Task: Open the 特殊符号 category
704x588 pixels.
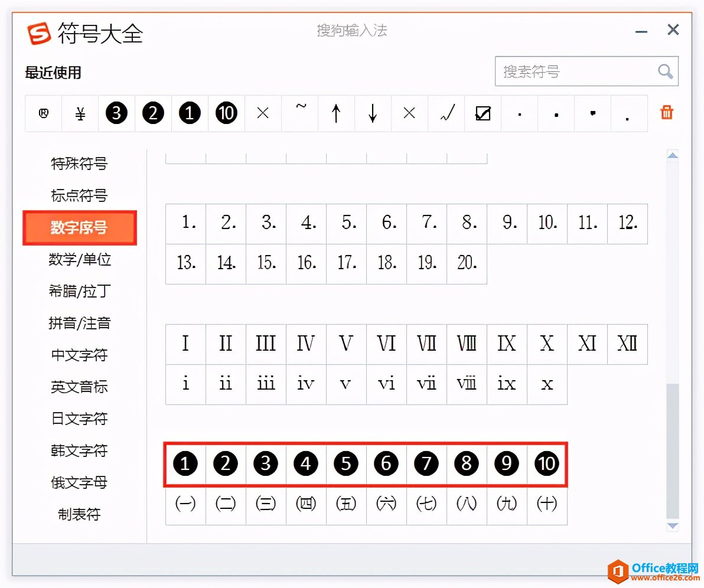Action: [x=80, y=164]
